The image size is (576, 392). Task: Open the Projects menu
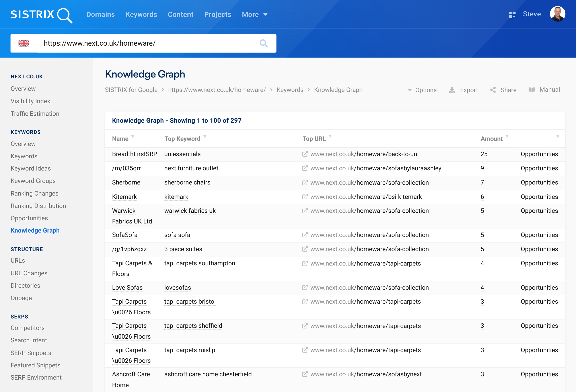click(218, 15)
